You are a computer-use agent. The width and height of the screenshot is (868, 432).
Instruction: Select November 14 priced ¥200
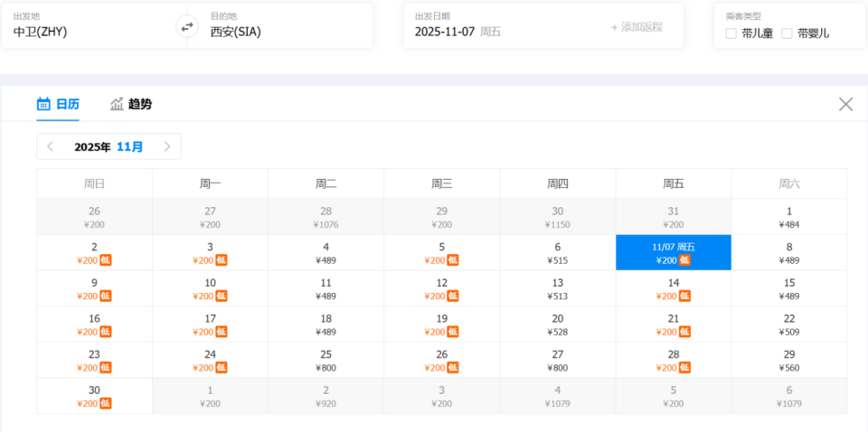coord(673,288)
